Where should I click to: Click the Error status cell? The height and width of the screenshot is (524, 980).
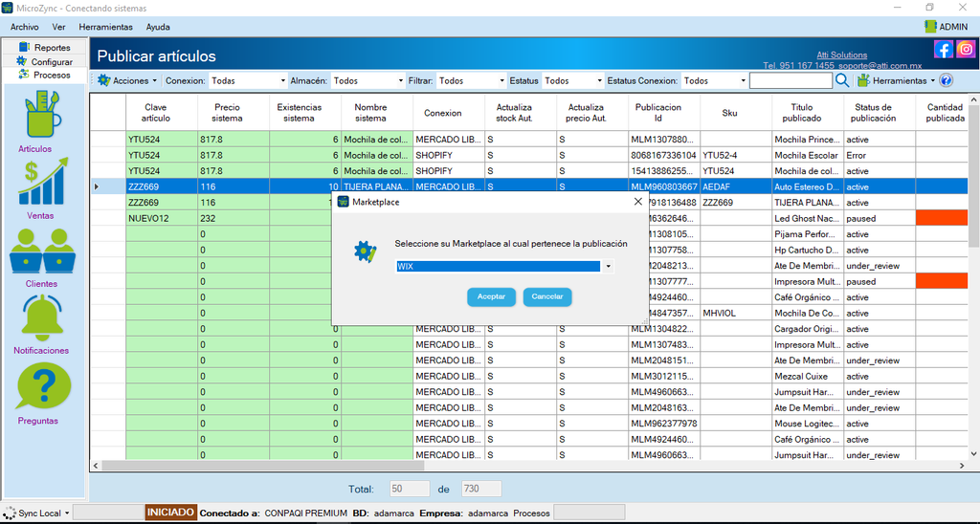pos(880,155)
